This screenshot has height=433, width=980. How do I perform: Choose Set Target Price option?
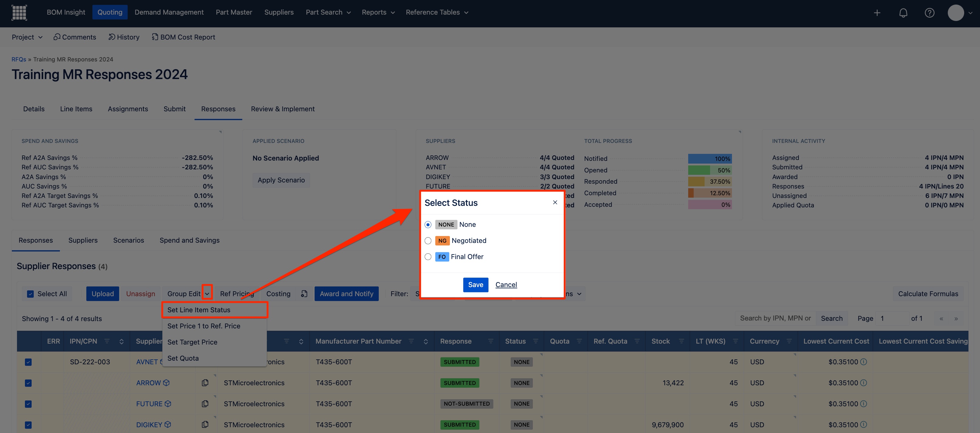point(215,342)
